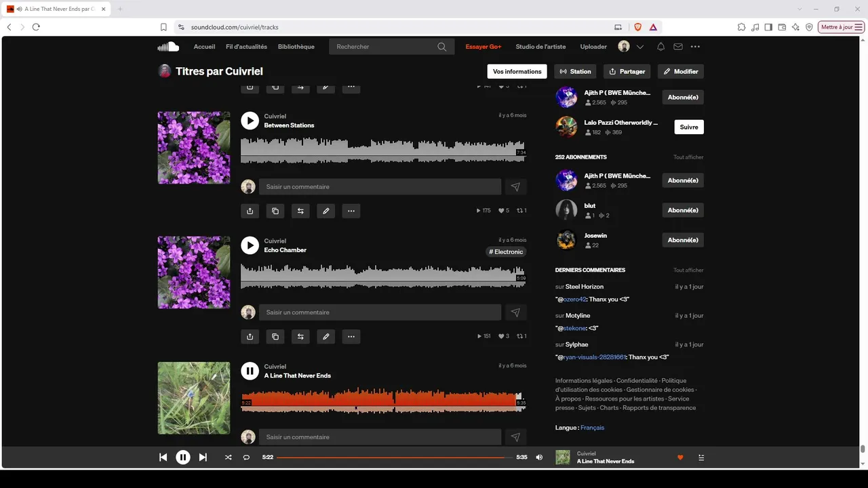868x488 pixels.
Task: Seek in the bottom player progress bar
Action: (395, 457)
